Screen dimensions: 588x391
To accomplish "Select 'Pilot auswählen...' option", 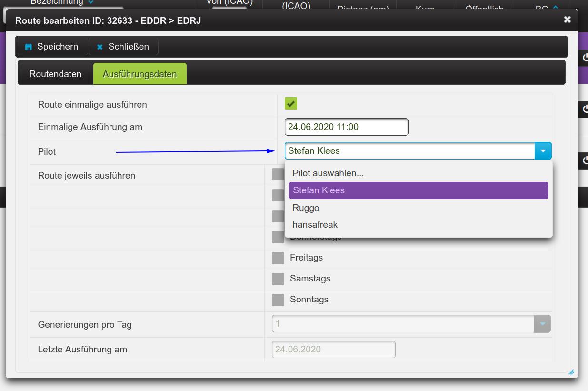I will [328, 173].
